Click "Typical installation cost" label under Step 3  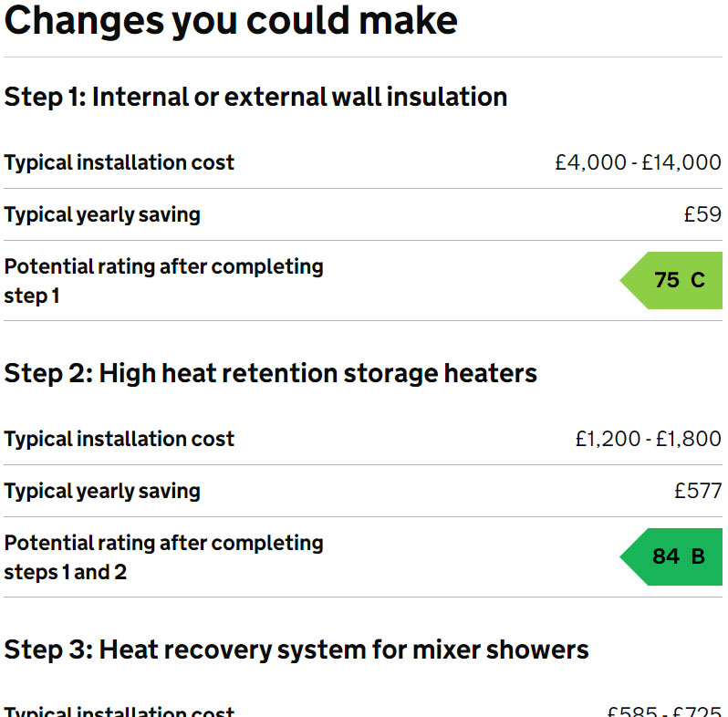click(x=119, y=712)
